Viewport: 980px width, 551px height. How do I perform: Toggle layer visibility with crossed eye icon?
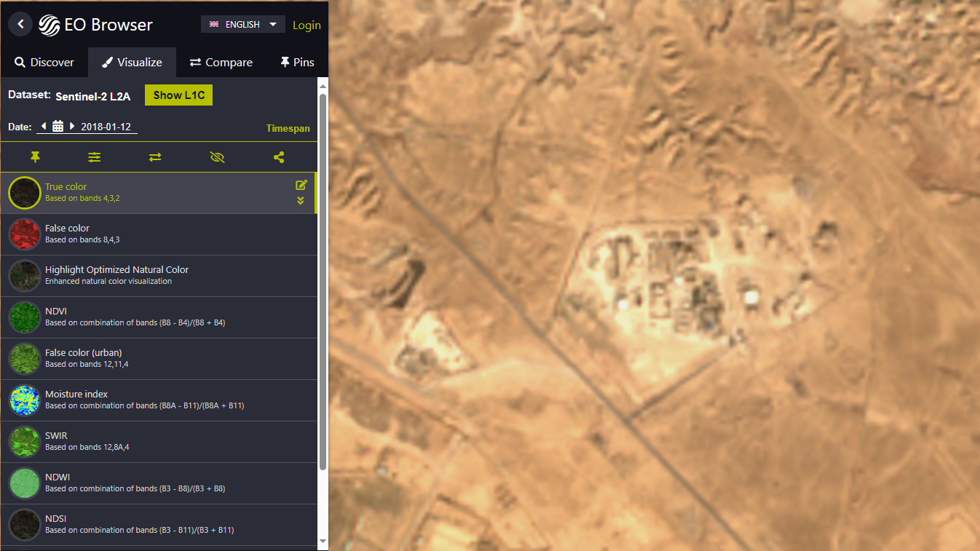click(217, 157)
